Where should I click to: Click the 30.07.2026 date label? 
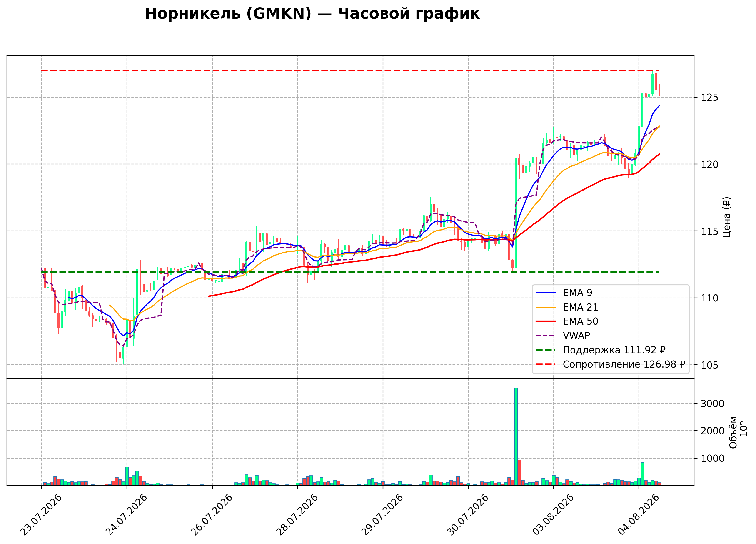pyautogui.click(x=467, y=515)
